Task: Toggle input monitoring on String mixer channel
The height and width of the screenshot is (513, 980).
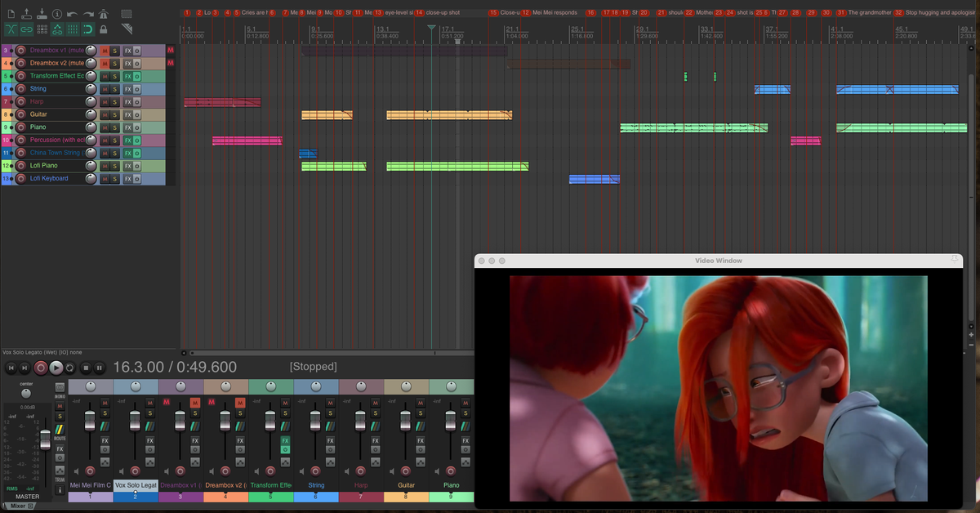Action: [301, 471]
